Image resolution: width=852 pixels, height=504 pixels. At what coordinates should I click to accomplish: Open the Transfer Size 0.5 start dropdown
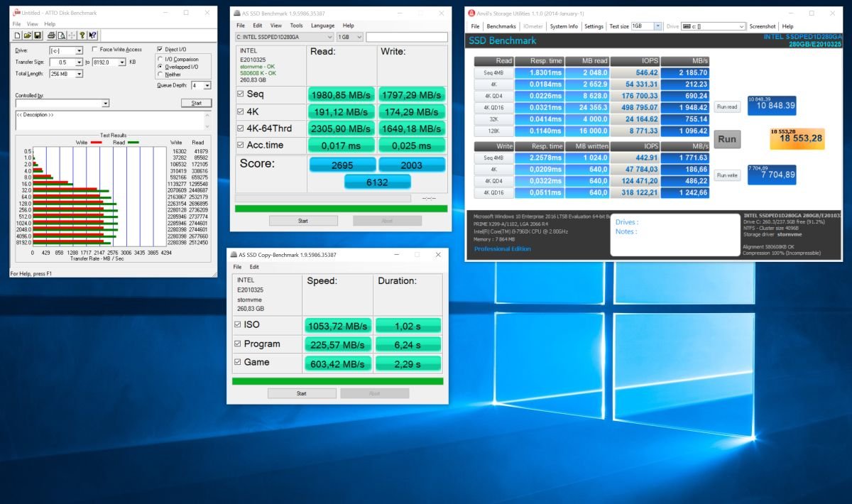(x=80, y=62)
